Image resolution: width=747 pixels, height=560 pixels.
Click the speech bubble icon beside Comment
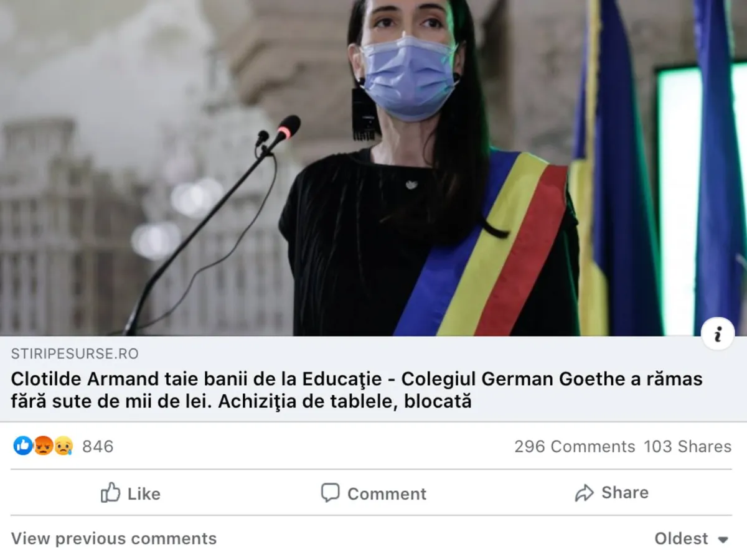[x=330, y=493]
